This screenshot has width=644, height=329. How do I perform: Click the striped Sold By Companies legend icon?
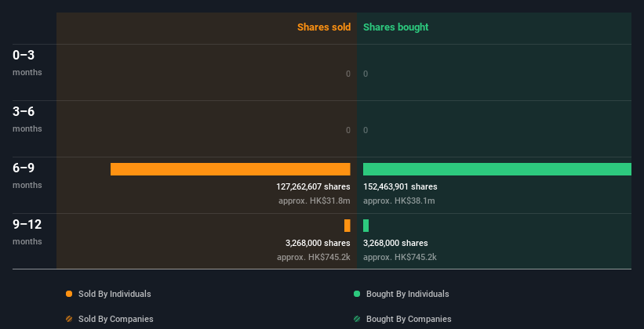coord(69,319)
